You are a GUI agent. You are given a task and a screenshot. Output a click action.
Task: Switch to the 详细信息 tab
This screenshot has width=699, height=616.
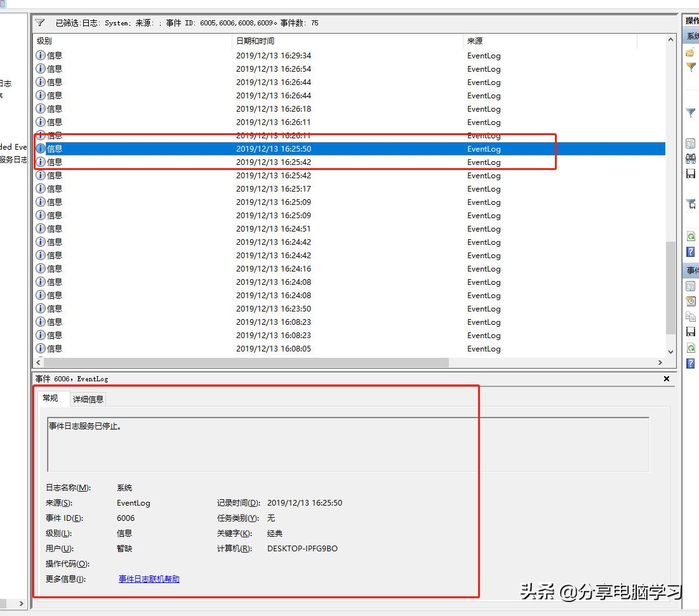pos(88,399)
